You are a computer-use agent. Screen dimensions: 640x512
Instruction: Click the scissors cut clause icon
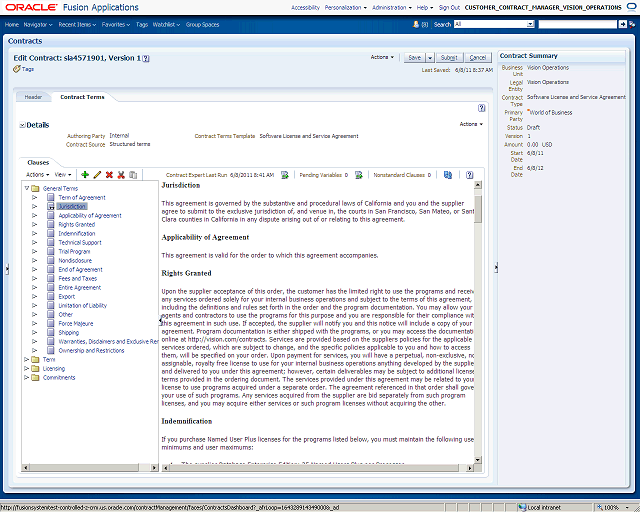[x=121, y=175]
